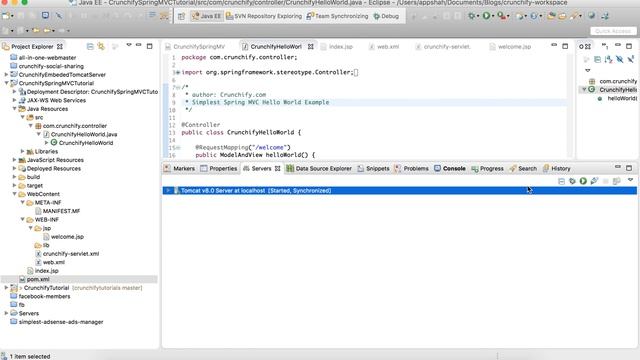The width and height of the screenshot is (640, 360).
Task: Click the publish icon in Servers view toolbar
Action: [x=616, y=181]
